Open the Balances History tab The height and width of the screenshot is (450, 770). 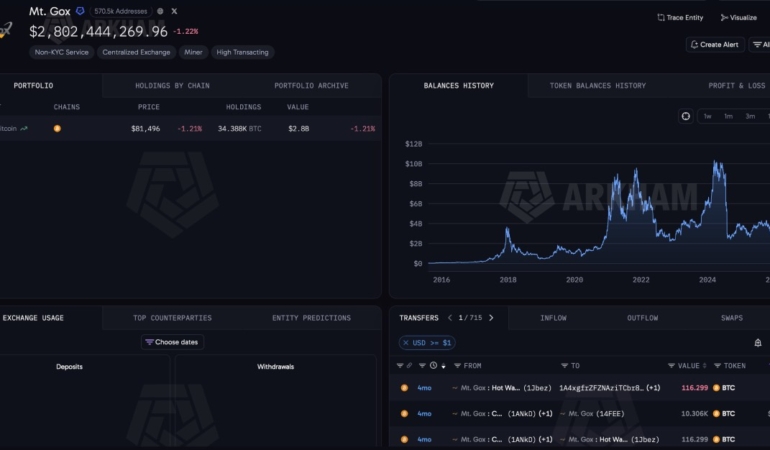click(459, 85)
